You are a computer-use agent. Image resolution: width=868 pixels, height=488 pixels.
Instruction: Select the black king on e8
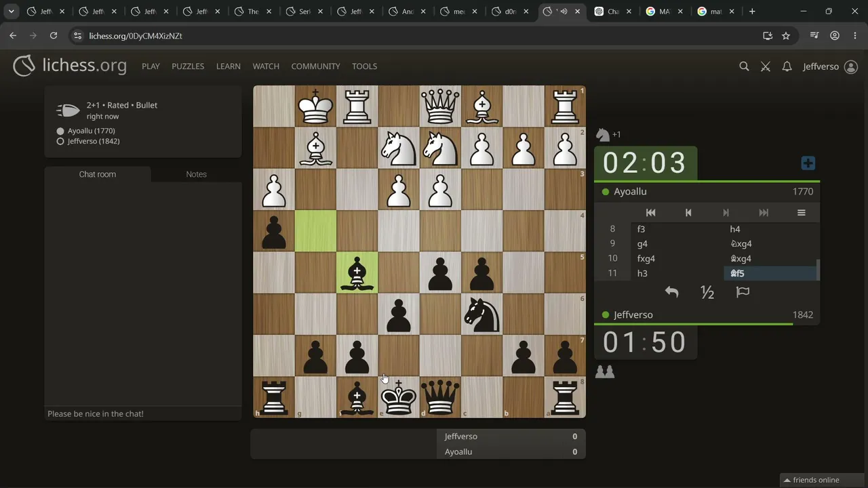[x=399, y=396]
